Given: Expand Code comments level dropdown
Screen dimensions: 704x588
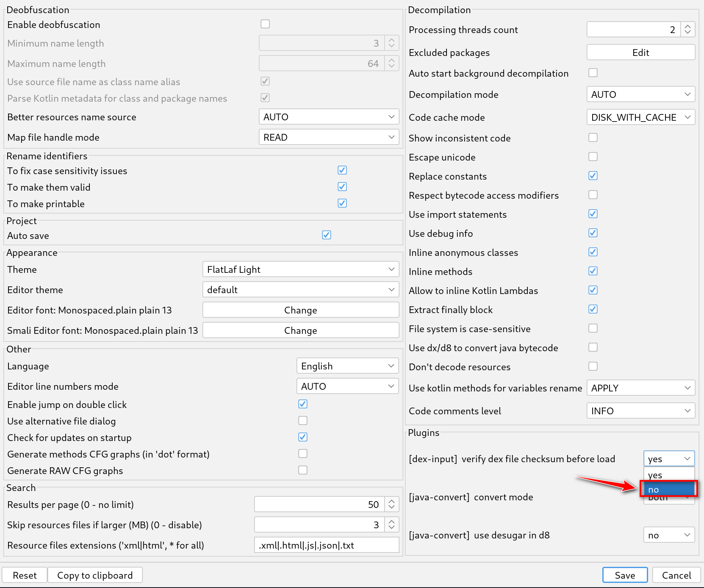Looking at the screenshot, I should pos(640,411).
